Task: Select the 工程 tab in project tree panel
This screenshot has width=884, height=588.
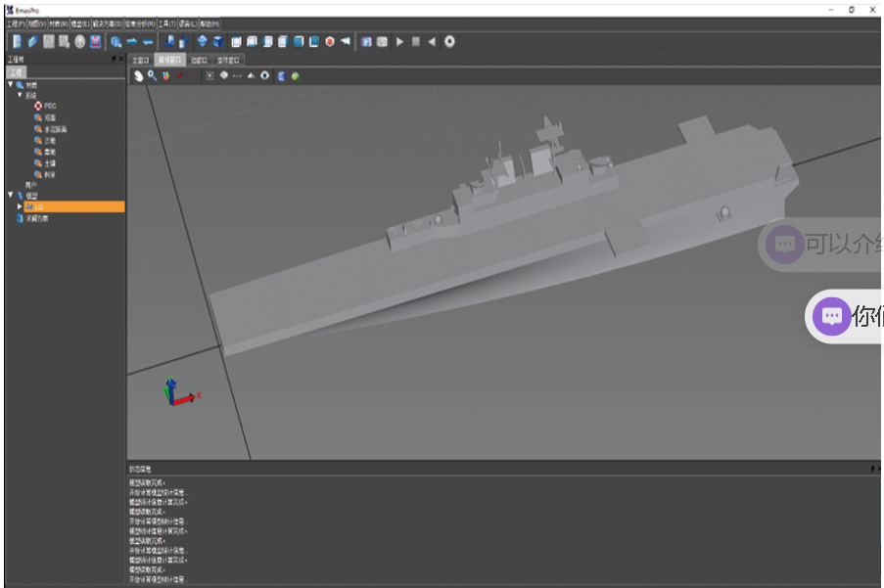Action: [x=17, y=72]
